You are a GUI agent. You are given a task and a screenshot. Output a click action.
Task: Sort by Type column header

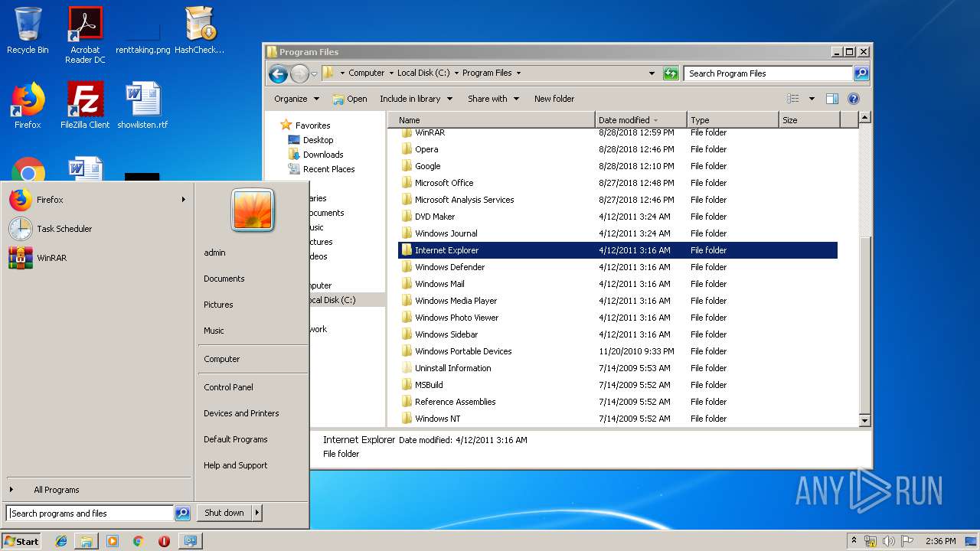(733, 120)
